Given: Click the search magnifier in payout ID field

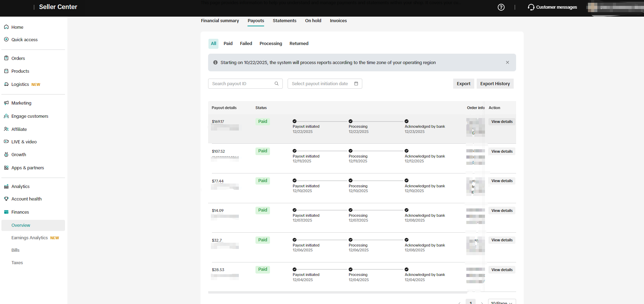Looking at the screenshot, I should [277, 83].
